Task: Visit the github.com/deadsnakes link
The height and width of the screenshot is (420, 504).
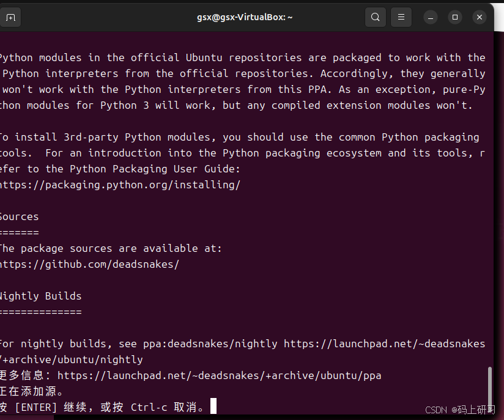Action: point(89,263)
